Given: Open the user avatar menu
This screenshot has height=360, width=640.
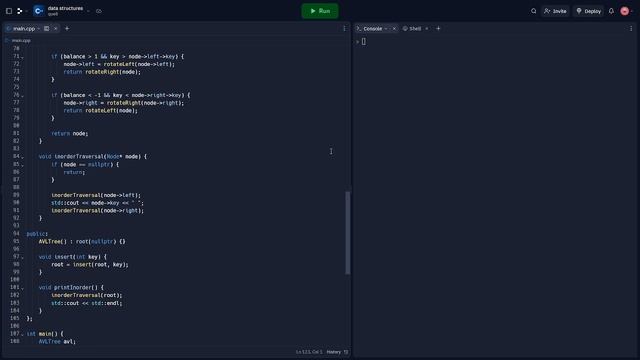Looking at the screenshot, I should tap(624, 11).
